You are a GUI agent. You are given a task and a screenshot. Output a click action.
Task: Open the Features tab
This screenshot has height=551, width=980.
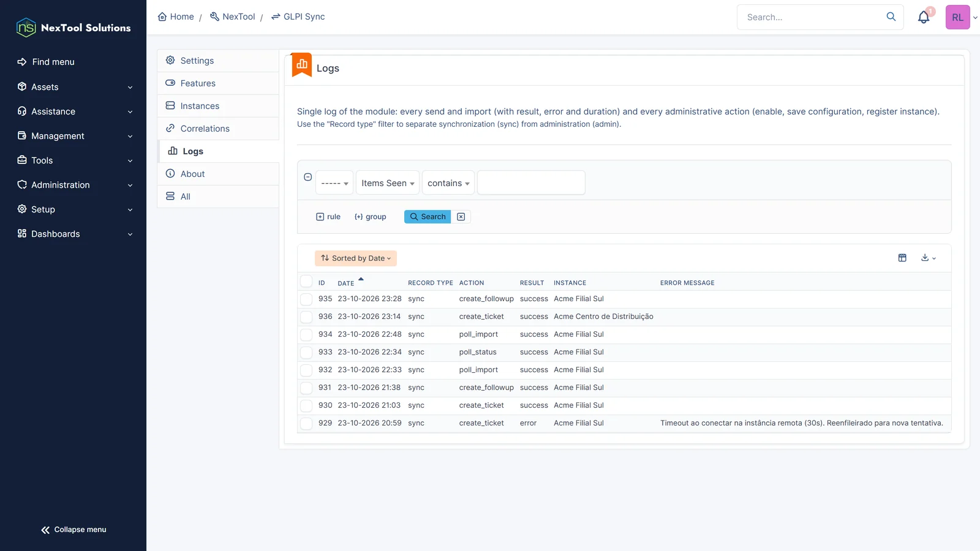218,83
